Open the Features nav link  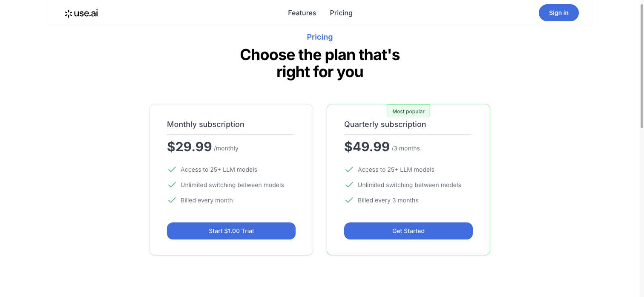pyautogui.click(x=302, y=13)
